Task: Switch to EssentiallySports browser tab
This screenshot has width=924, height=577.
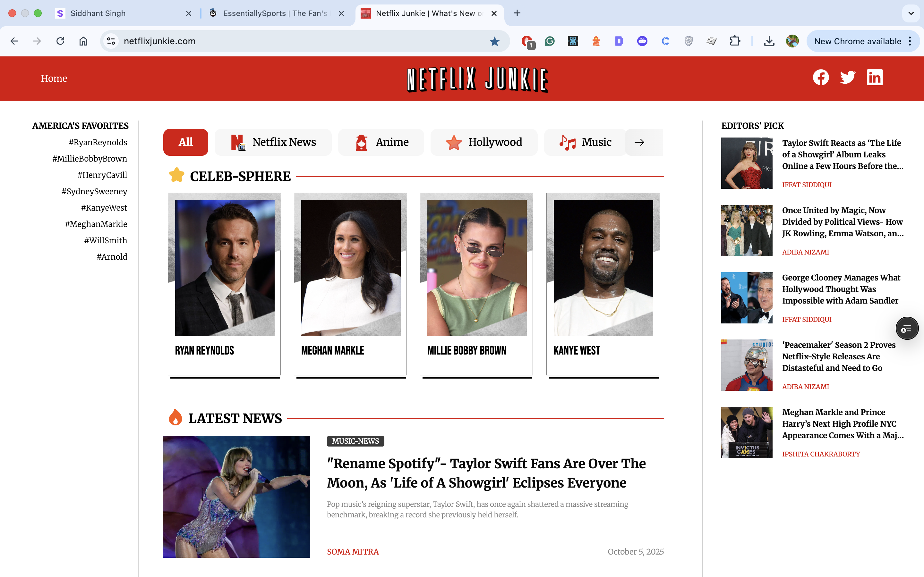Action: tap(275, 13)
